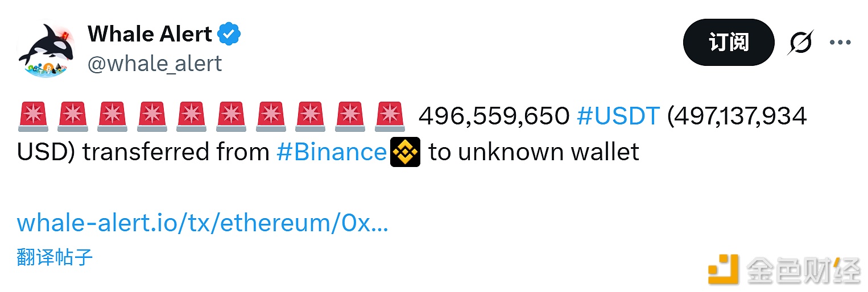This screenshot has height=292, width=868.
Task: Select the @whale_alert handle
Action: (x=155, y=64)
